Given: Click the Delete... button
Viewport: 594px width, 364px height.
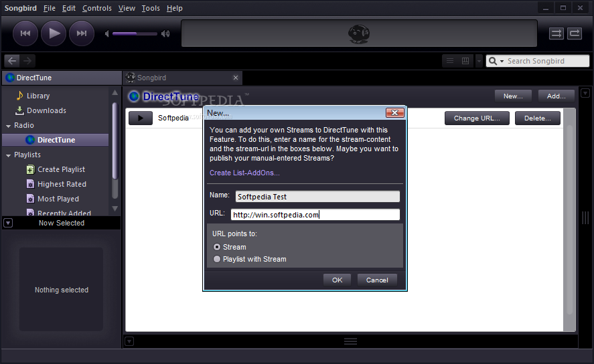Looking at the screenshot, I should tap(538, 118).
